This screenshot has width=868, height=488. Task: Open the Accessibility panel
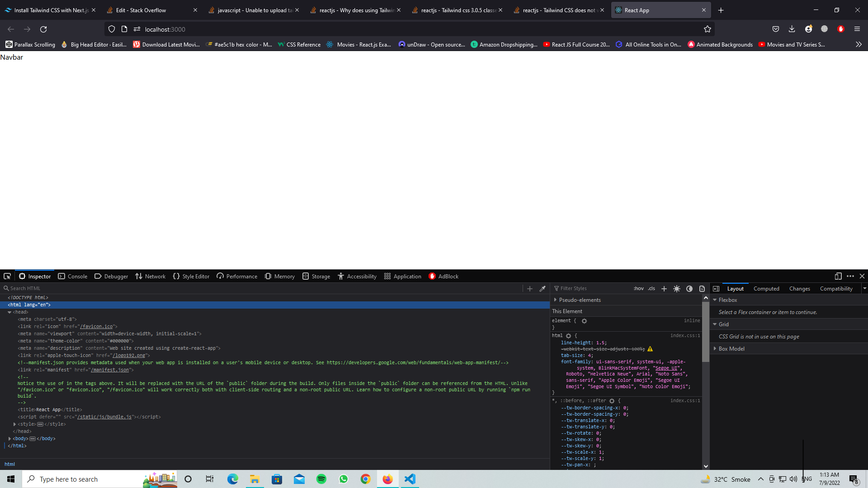pos(357,276)
